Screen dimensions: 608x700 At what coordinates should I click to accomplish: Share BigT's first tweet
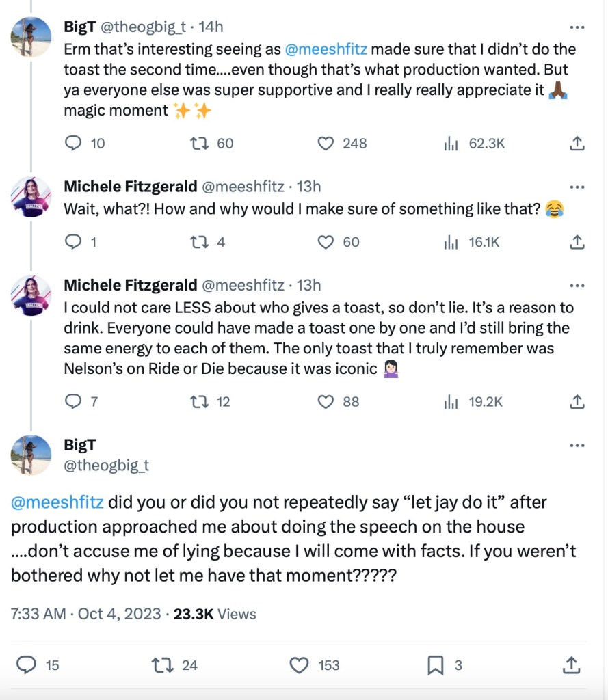point(577,143)
